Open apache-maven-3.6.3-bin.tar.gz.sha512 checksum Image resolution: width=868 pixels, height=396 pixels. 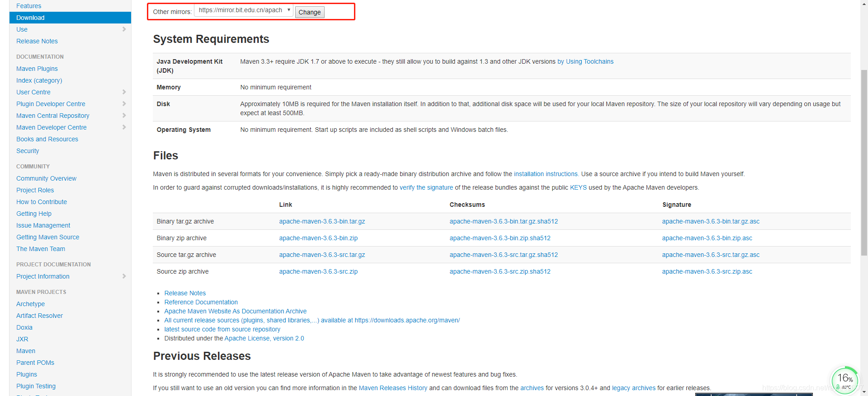tap(504, 221)
